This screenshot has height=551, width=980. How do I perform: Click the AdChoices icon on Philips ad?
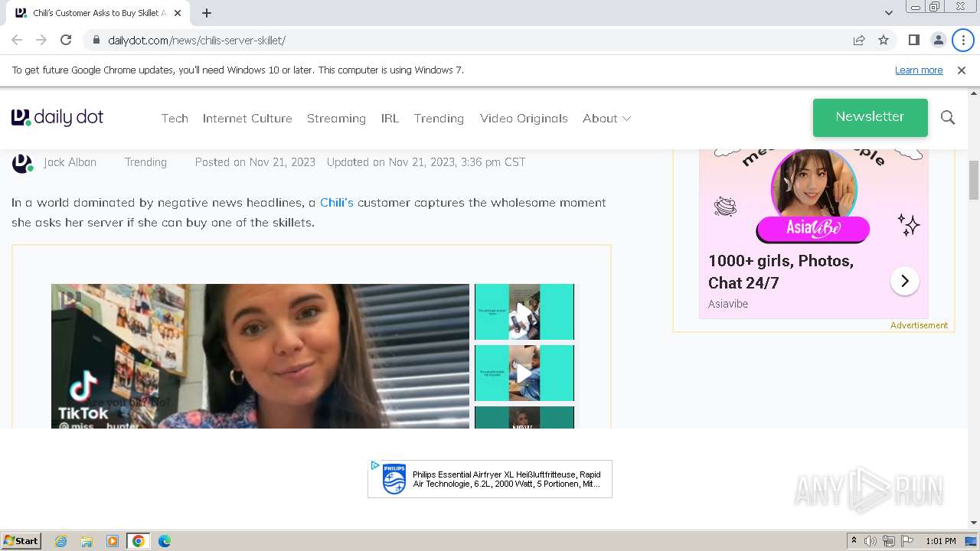point(374,465)
